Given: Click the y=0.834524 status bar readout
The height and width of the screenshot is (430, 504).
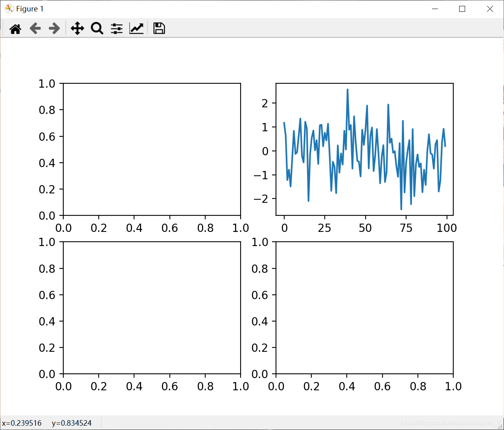Looking at the screenshot, I should (x=72, y=423).
